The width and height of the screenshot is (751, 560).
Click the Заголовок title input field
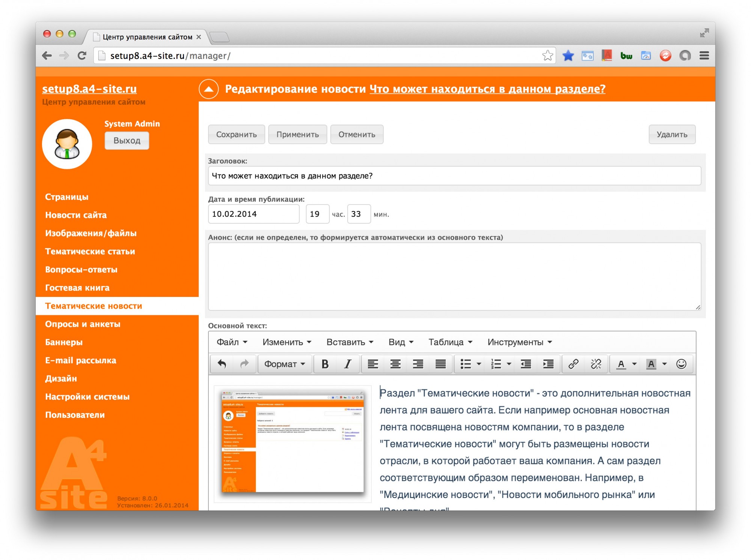click(x=454, y=176)
